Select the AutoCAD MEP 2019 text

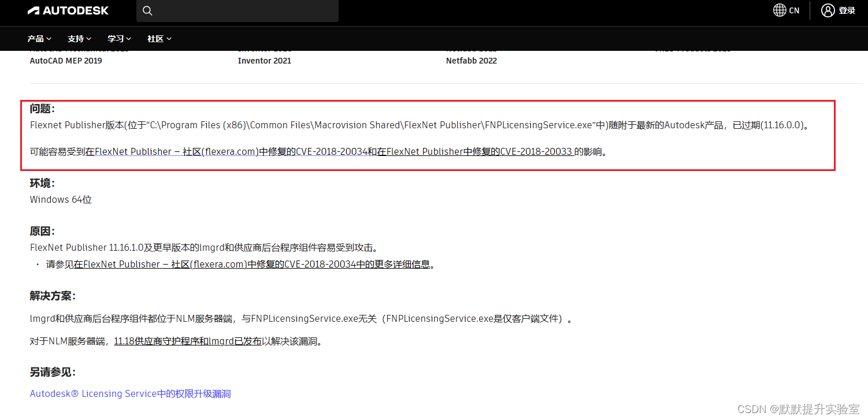click(66, 61)
